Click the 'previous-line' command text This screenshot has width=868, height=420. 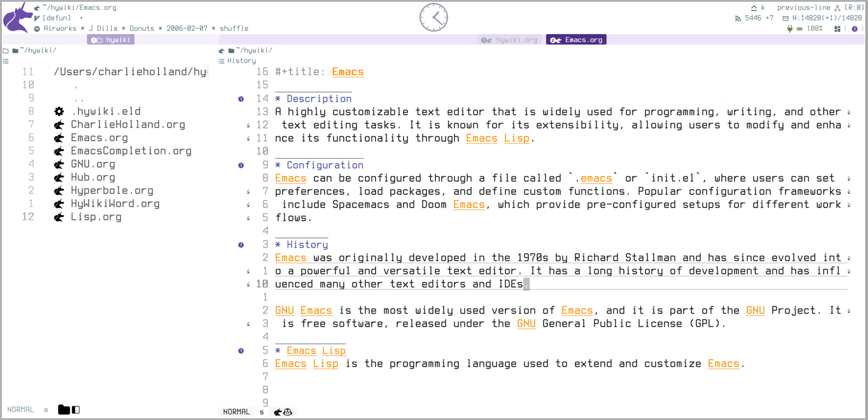tap(803, 8)
